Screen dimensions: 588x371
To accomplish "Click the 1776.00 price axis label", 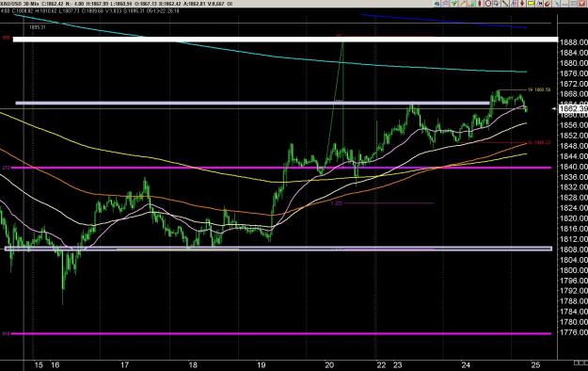I will click(x=573, y=332).
